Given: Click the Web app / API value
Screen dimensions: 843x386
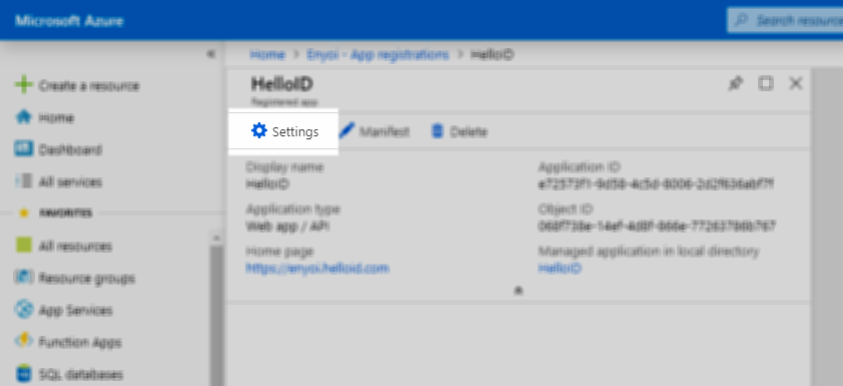Looking at the screenshot, I should coord(288,226).
